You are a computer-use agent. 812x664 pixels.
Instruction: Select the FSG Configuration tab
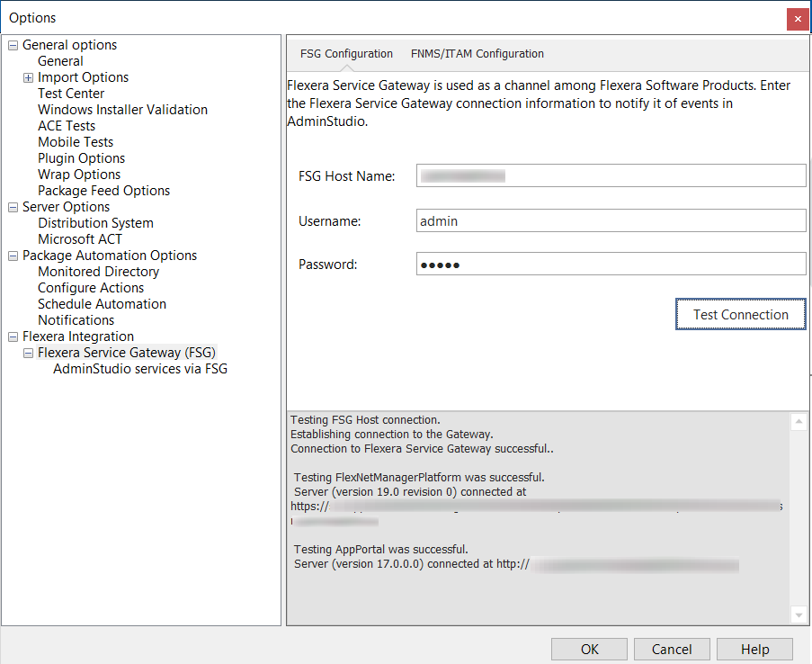[x=346, y=54]
